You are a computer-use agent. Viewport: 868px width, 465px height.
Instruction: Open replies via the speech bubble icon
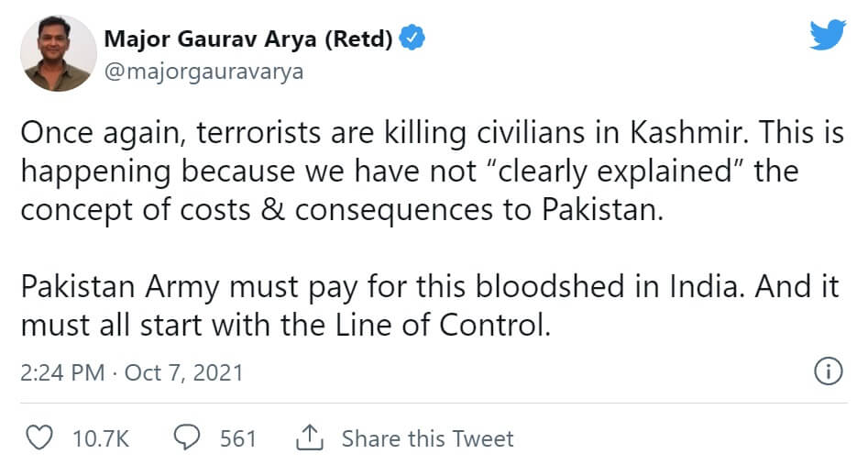pos(187,438)
